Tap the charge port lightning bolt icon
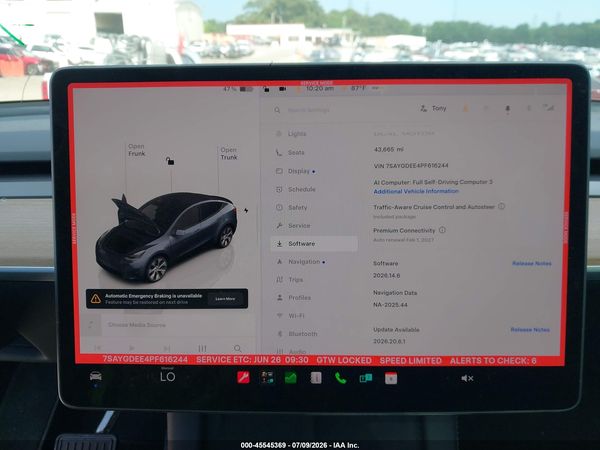 click(x=246, y=210)
